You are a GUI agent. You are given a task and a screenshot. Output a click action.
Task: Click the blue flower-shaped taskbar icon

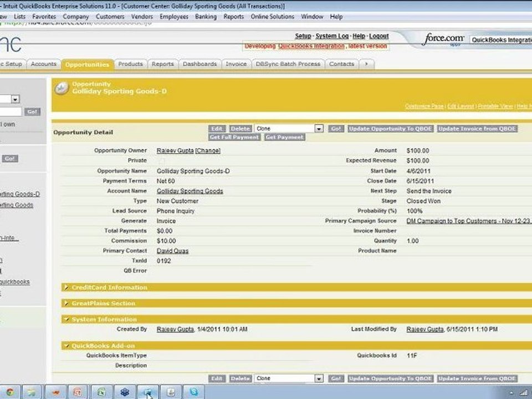point(125,392)
